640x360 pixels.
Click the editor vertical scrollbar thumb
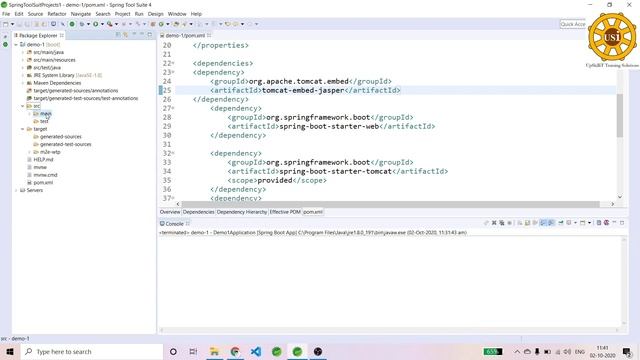(x=620, y=116)
